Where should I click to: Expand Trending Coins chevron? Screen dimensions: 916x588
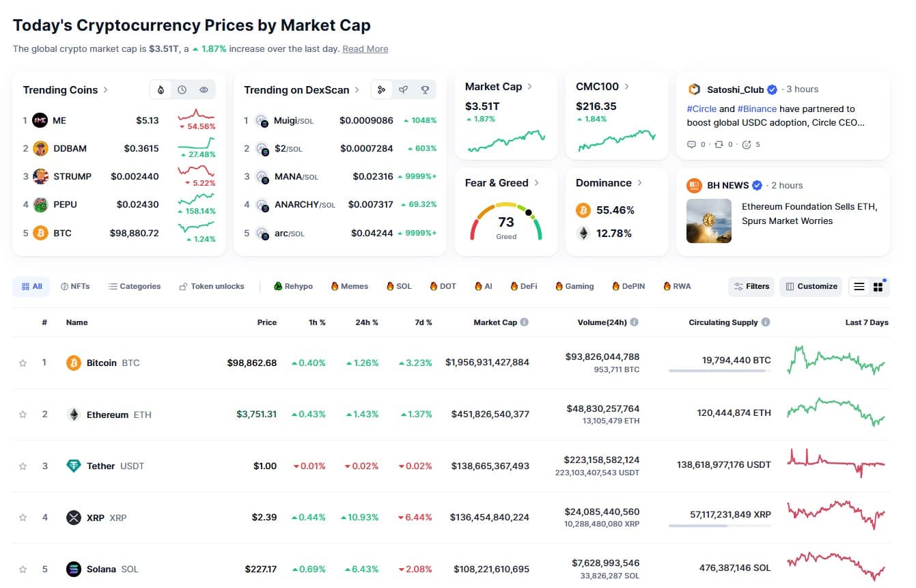[105, 90]
